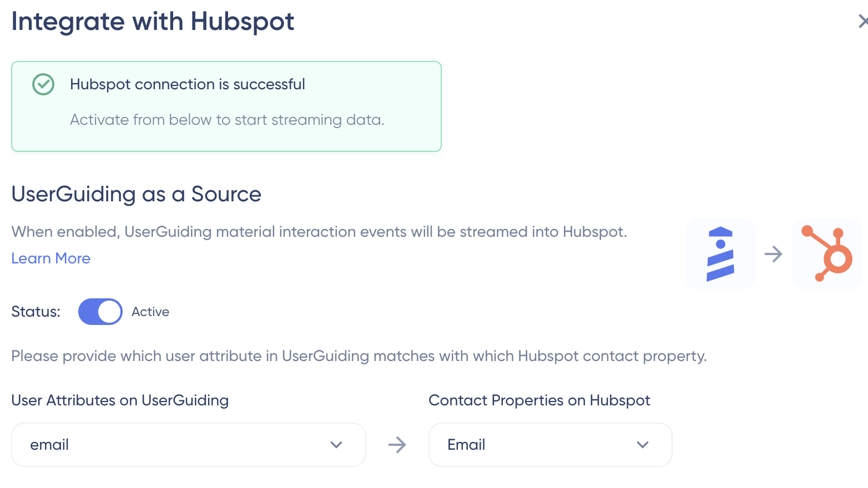Click the green success checkmark icon
This screenshot has width=868, height=488.
[x=43, y=84]
